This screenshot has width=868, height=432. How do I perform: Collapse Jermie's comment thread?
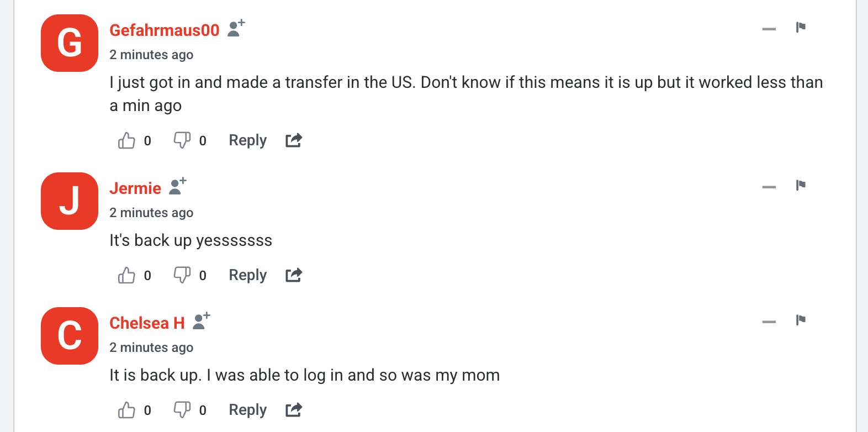point(769,187)
